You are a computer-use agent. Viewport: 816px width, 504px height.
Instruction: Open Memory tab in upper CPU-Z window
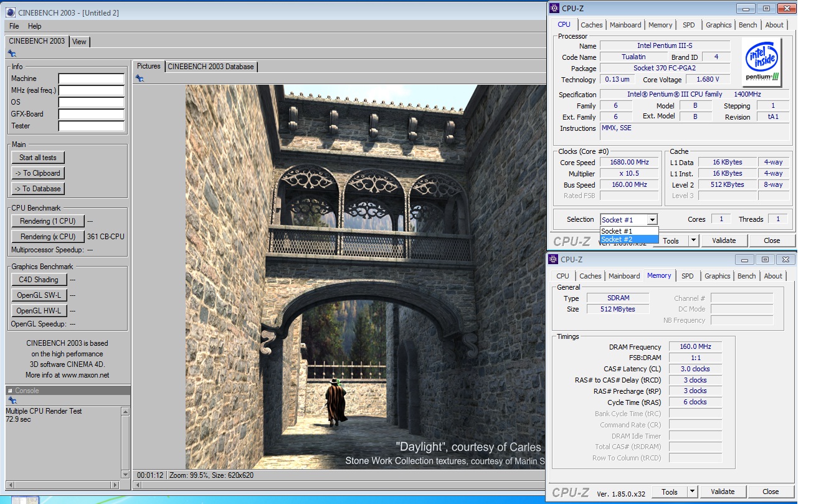[660, 25]
